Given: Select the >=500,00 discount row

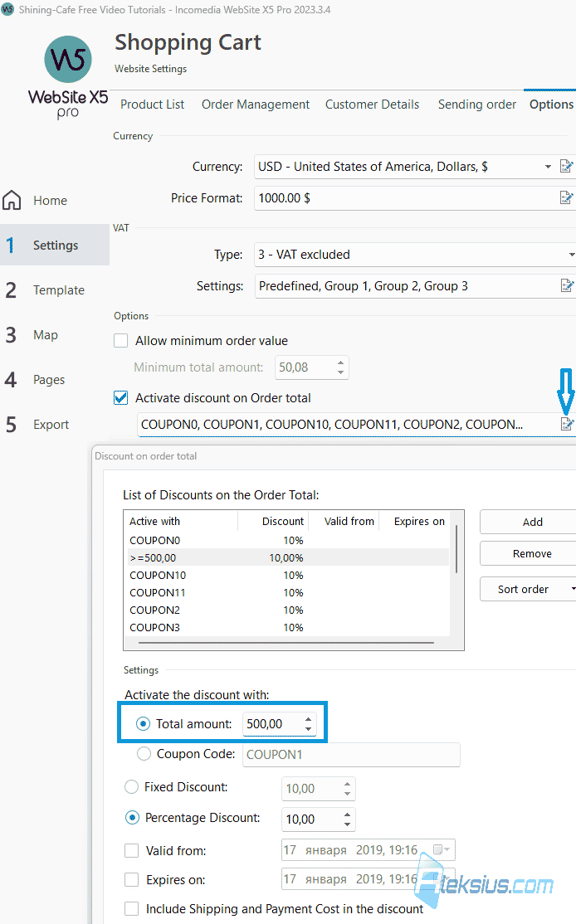Looking at the screenshot, I should tap(288, 557).
